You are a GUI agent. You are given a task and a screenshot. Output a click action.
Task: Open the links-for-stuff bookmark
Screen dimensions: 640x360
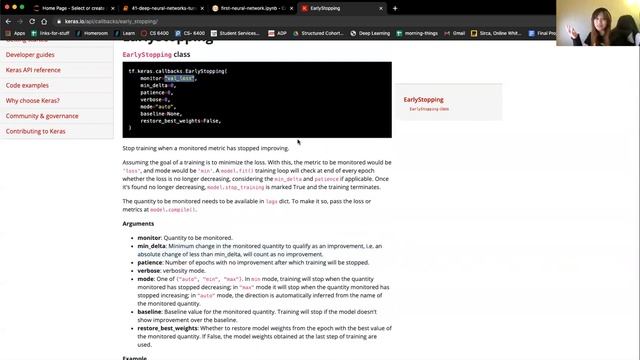pyautogui.click(x=50, y=33)
